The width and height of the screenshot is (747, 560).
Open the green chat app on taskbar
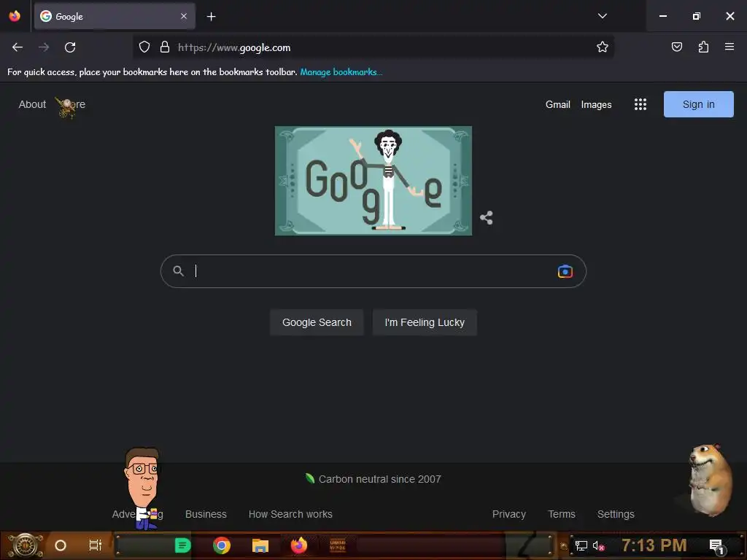click(x=182, y=545)
